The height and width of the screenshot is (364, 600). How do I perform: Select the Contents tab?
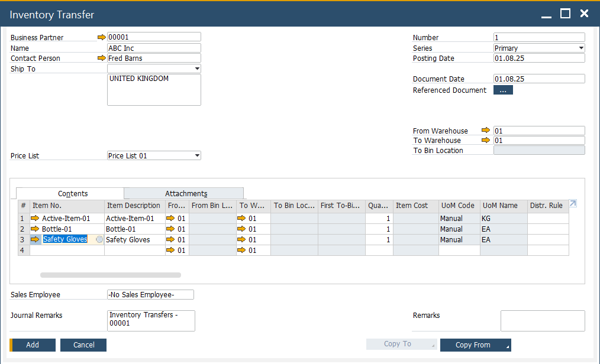point(73,194)
